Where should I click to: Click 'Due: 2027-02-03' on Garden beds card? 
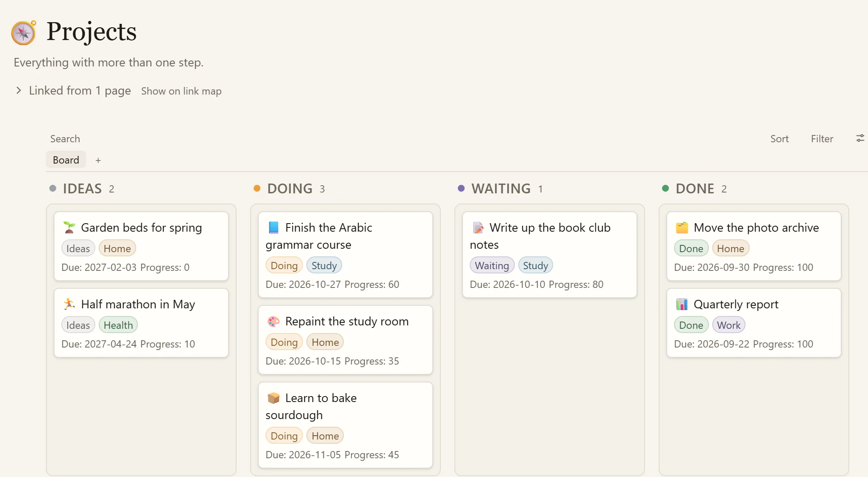click(x=99, y=267)
